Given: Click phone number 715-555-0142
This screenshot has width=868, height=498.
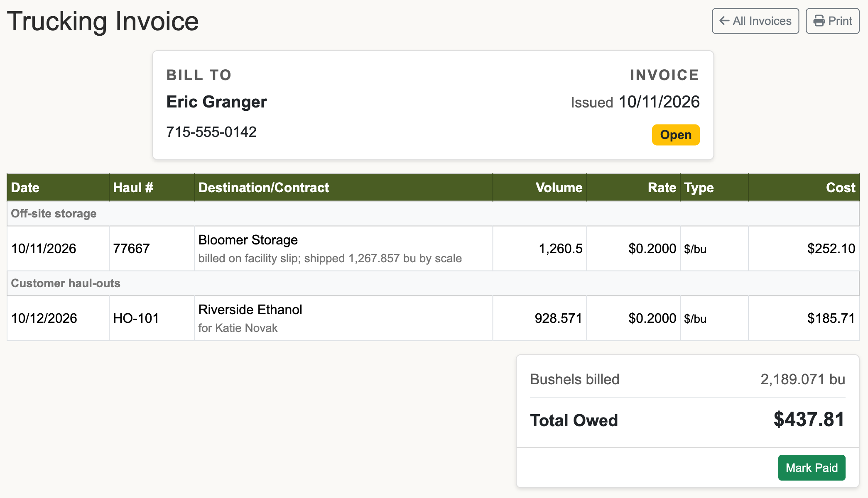Looking at the screenshot, I should pyautogui.click(x=211, y=132).
